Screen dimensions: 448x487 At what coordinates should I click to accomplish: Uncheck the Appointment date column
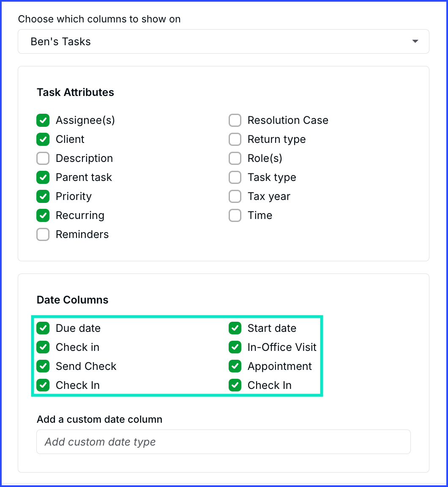pos(235,366)
